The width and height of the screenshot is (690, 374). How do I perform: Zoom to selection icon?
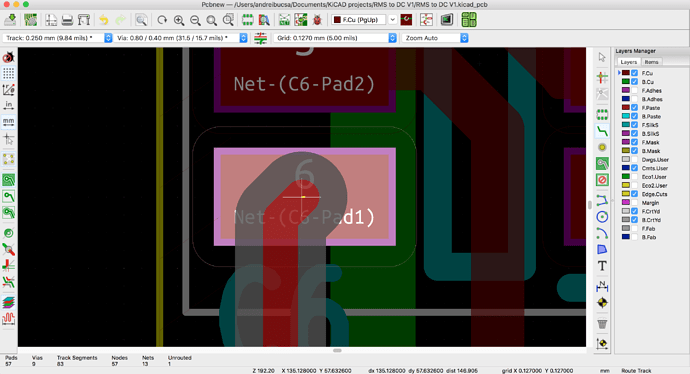228,20
